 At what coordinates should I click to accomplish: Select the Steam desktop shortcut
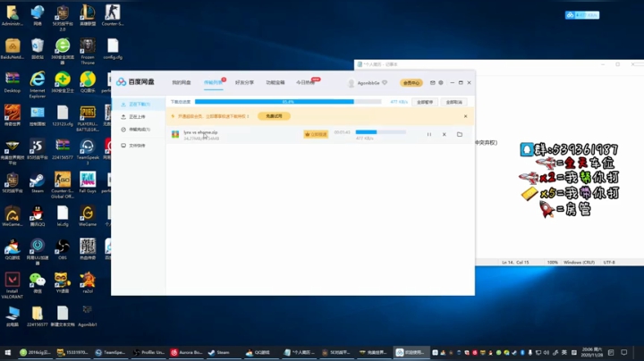pyautogui.click(x=38, y=183)
